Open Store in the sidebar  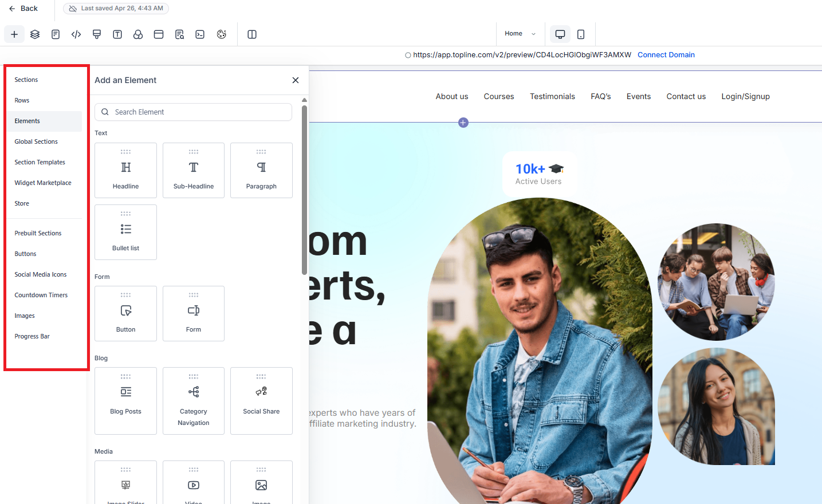click(x=22, y=203)
